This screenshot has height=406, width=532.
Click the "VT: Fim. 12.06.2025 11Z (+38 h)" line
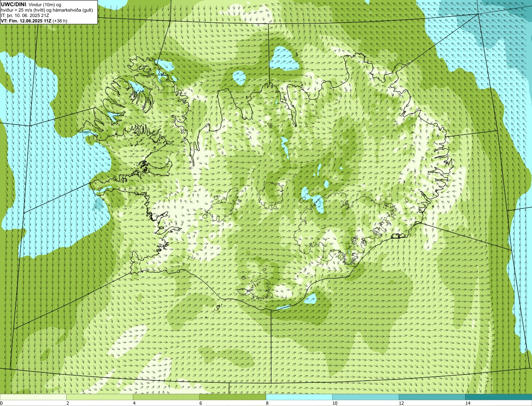tap(34, 20)
